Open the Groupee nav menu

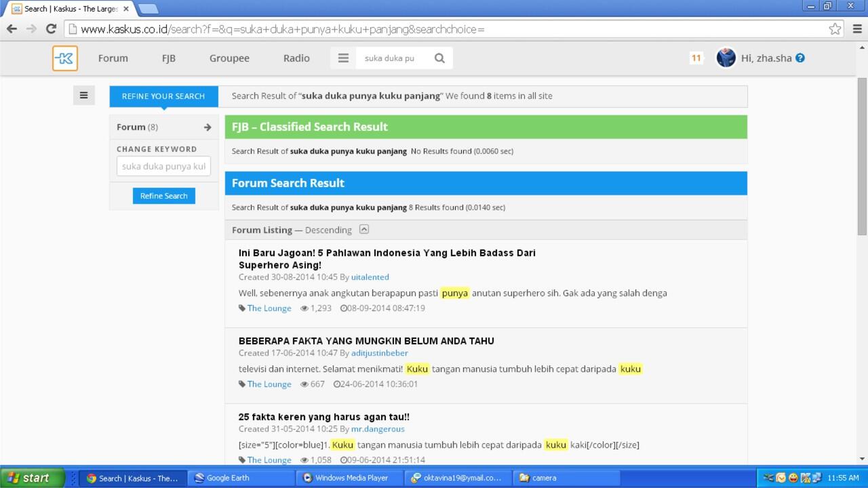(229, 58)
